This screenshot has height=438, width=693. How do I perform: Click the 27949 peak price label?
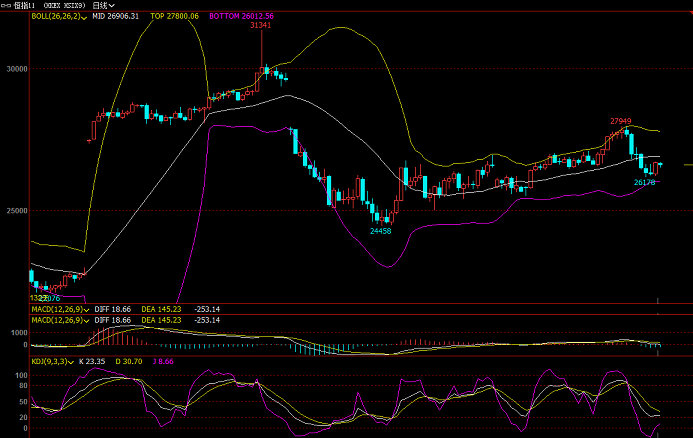tap(621, 121)
